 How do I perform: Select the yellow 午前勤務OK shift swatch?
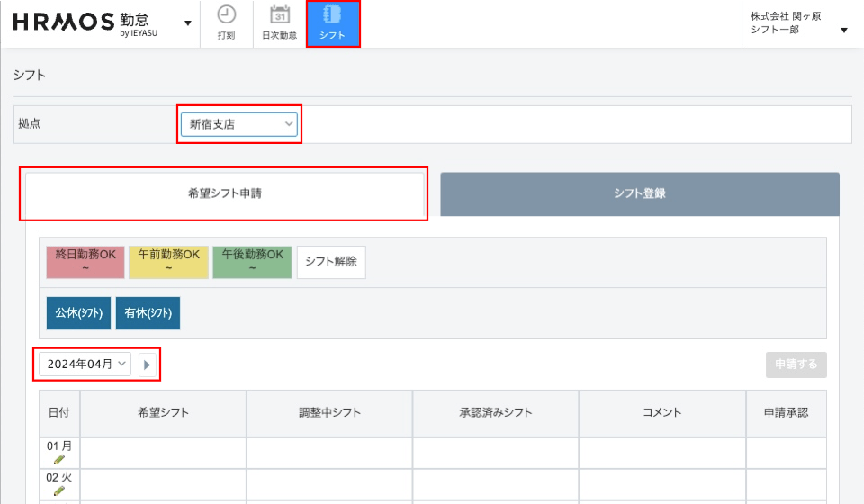coord(168,262)
